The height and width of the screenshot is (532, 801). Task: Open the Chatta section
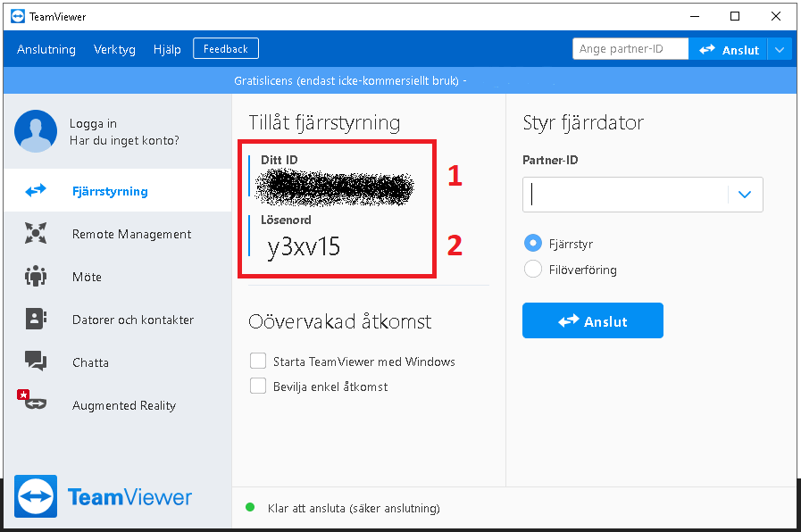pyautogui.click(x=118, y=362)
